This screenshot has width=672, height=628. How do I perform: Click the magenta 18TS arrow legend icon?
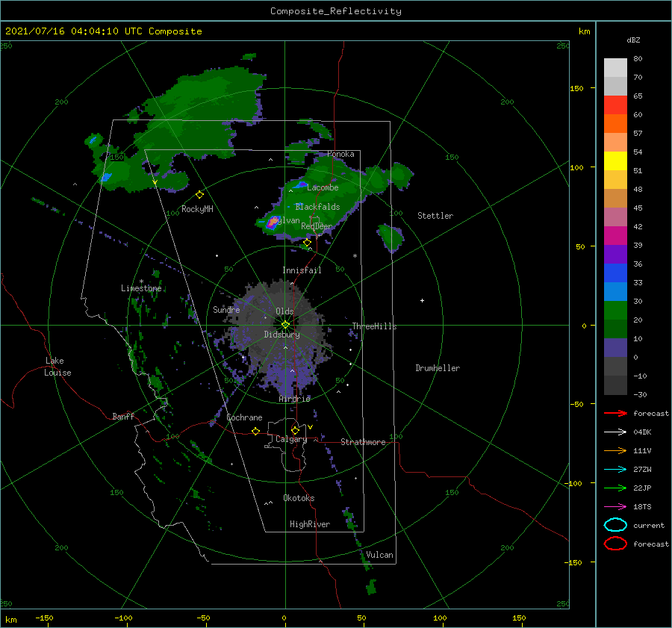[615, 507]
